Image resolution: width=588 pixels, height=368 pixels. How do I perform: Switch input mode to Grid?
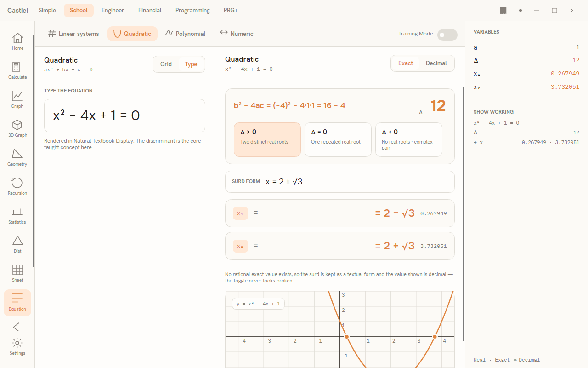coord(166,64)
